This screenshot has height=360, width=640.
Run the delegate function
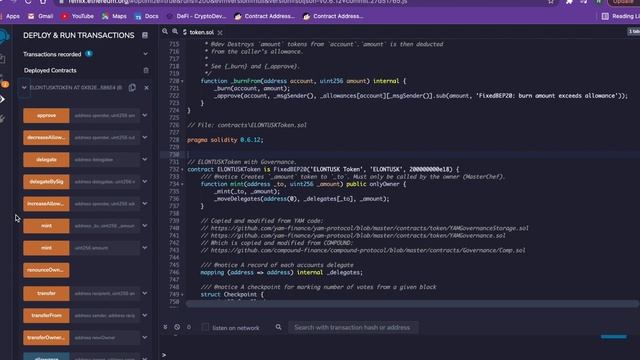(x=46, y=160)
